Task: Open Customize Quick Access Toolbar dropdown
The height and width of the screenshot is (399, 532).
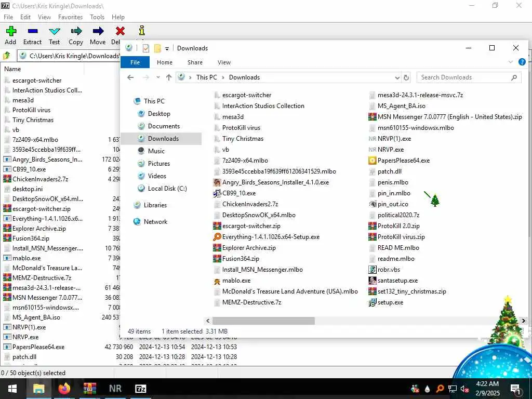Action: pyautogui.click(x=167, y=48)
